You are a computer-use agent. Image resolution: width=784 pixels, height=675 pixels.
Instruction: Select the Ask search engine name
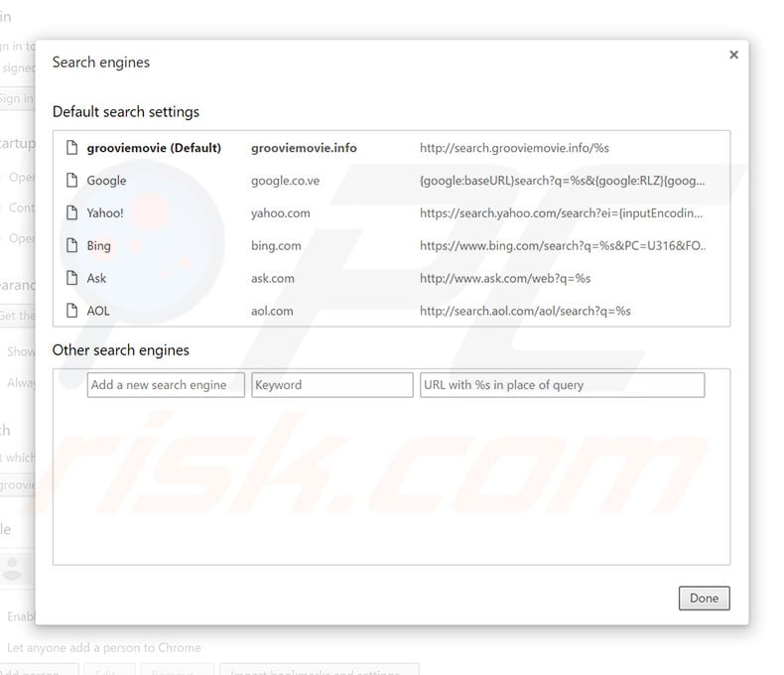pos(96,278)
